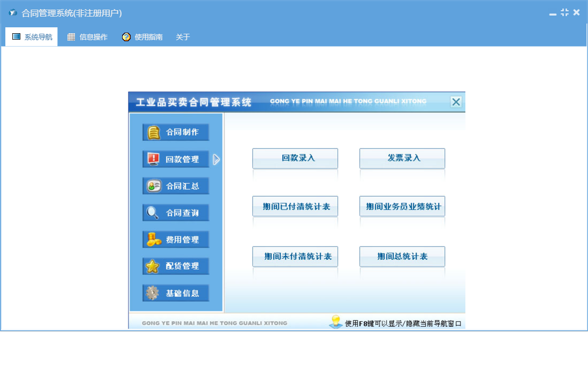Close the 合同管理系统 main window
The width and height of the screenshot is (588, 390).
pos(577,12)
